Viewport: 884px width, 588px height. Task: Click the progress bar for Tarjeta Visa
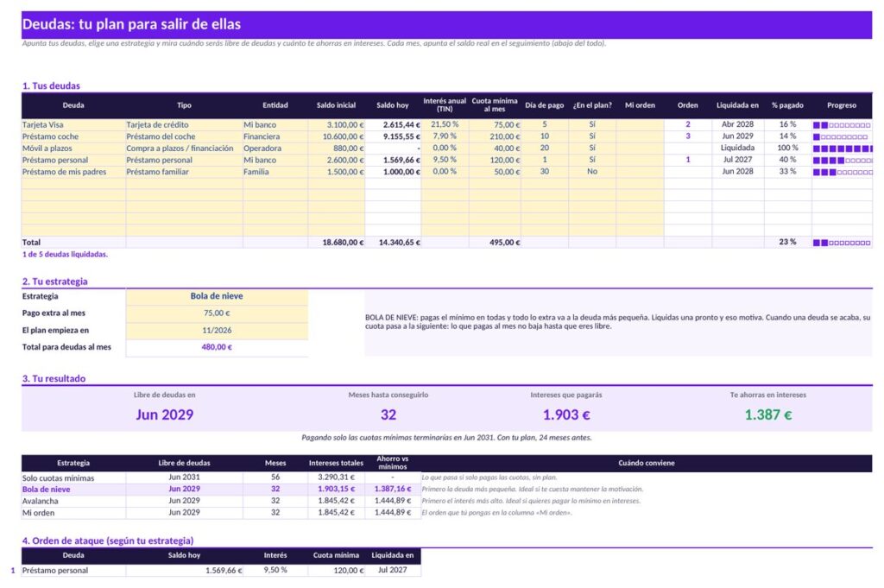[842, 125]
